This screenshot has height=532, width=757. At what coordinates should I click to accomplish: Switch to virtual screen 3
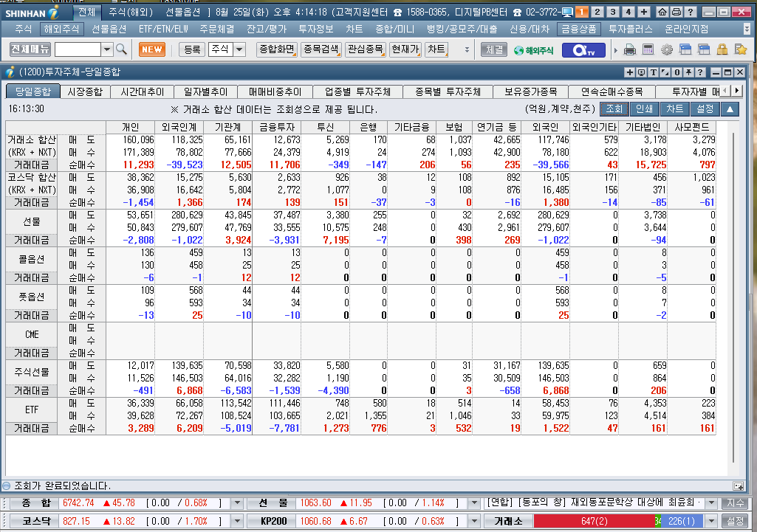click(x=613, y=12)
